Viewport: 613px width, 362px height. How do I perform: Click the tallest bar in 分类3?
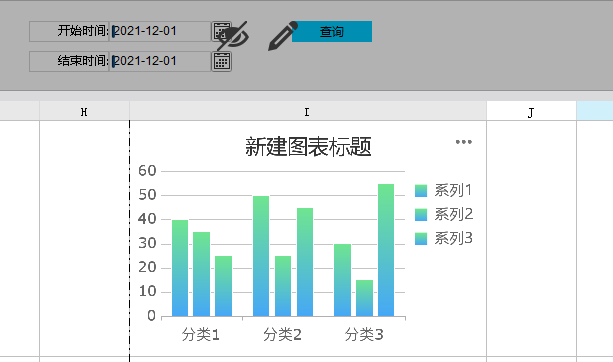(x=386, y=250)
